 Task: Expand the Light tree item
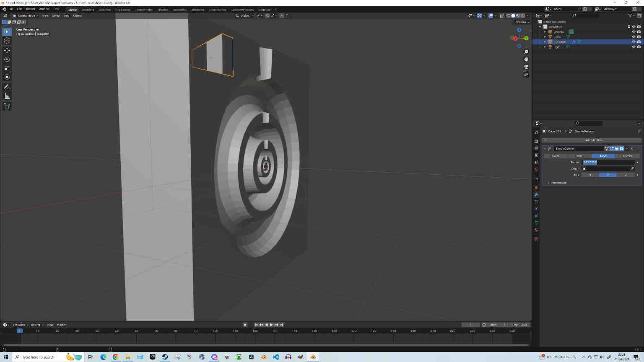[x=545, y=47]
